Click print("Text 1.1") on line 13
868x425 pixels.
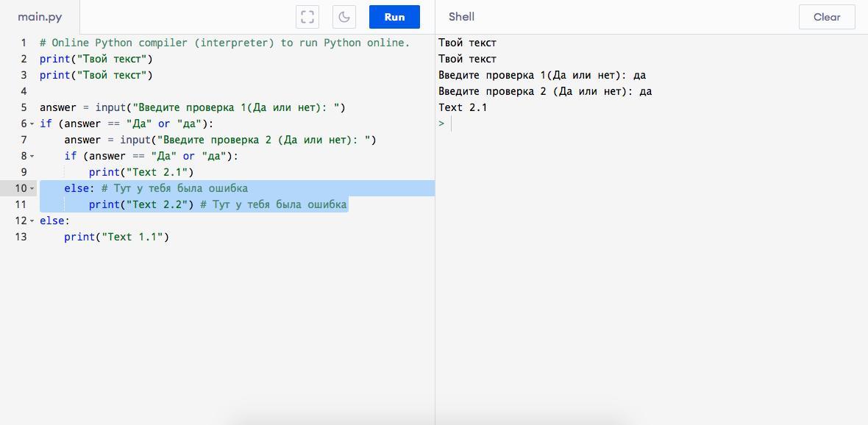pyautogui.click(x=116, y=237)
